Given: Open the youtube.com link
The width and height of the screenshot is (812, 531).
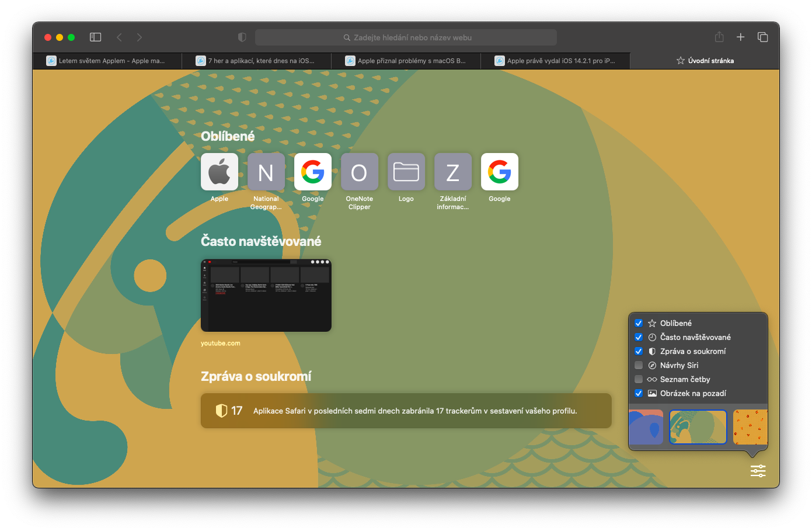Looking at the screenshot, I should click(x=221, y=343).
